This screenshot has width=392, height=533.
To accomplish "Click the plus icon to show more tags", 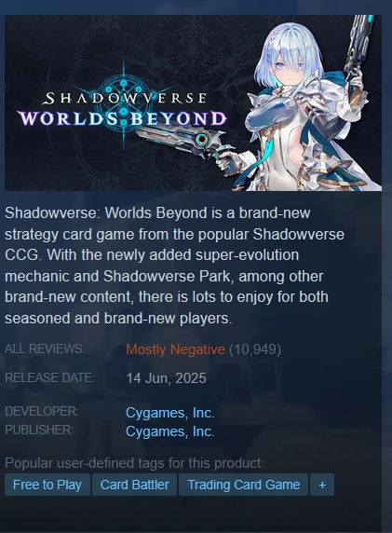I will tap(322, 485).
